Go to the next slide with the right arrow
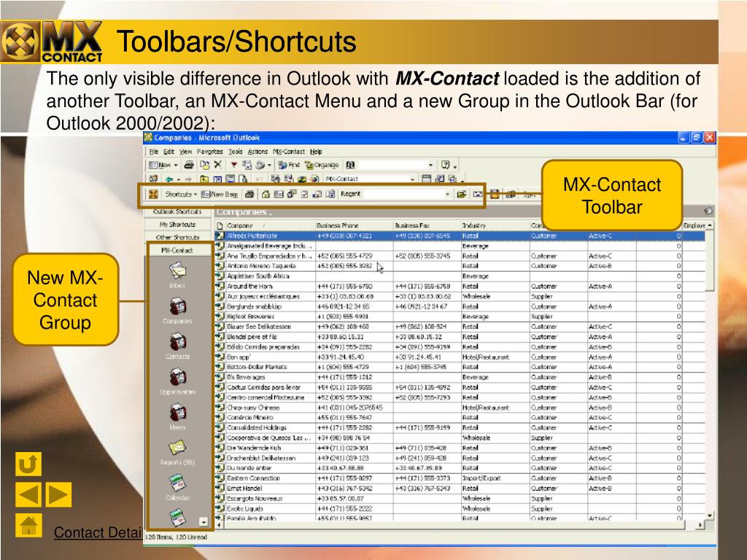Screen dimensions: 747x560 [x=58, y=494]
